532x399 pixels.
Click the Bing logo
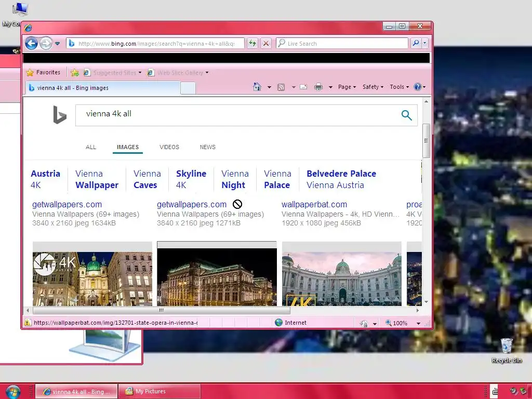(60, 115)
